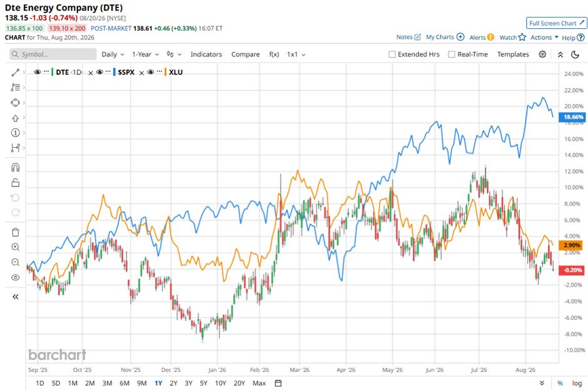Open the Actions dropdown
Viewport: 588px width, 390px height.
544,37
